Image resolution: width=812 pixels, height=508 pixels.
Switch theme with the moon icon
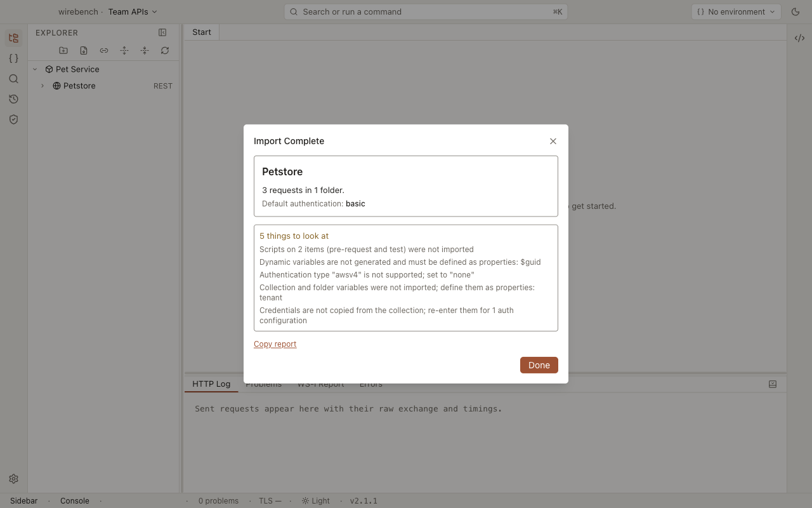click(796, 11)
